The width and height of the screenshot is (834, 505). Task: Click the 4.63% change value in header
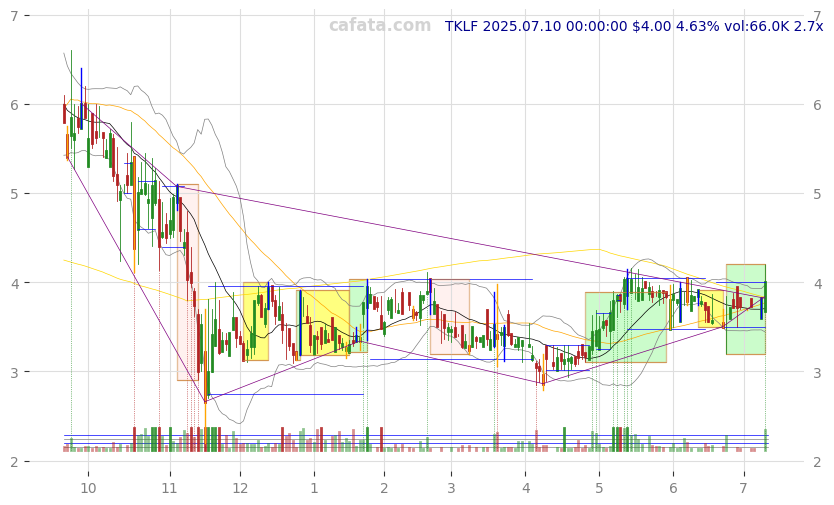point(697,26)
